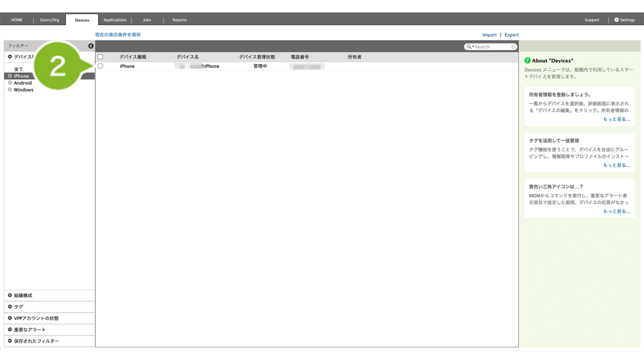Expand the 重要なアラート filter section
The height and width of the screenshot is (362, 644).
pos(10,329)
